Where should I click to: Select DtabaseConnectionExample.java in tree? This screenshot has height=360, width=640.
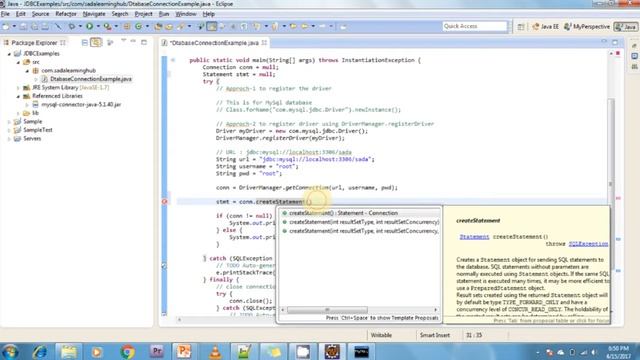point(91,79)
